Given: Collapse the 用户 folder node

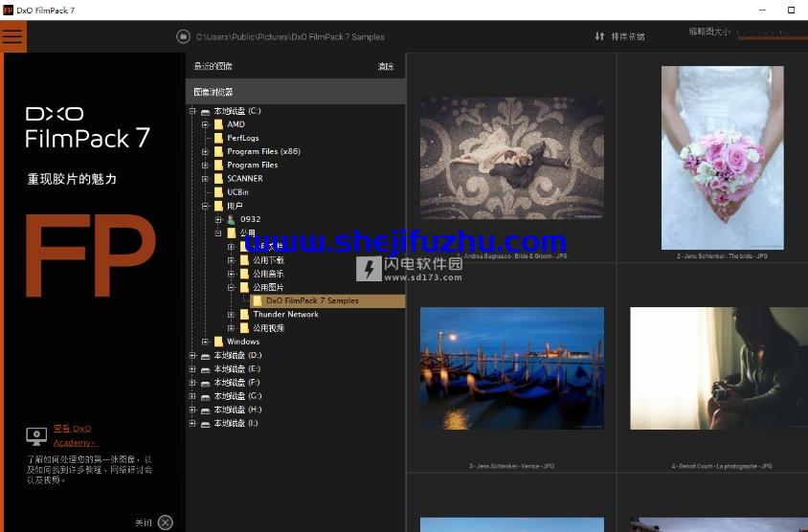Looking at the screenshot, I should (205, 206).
